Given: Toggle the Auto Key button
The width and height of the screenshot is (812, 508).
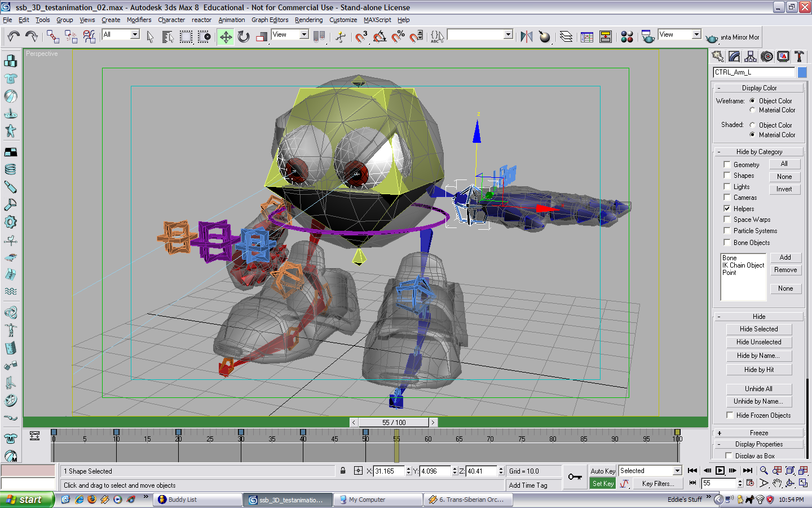Looking at the screenshot, I should [x=603, y=471].
